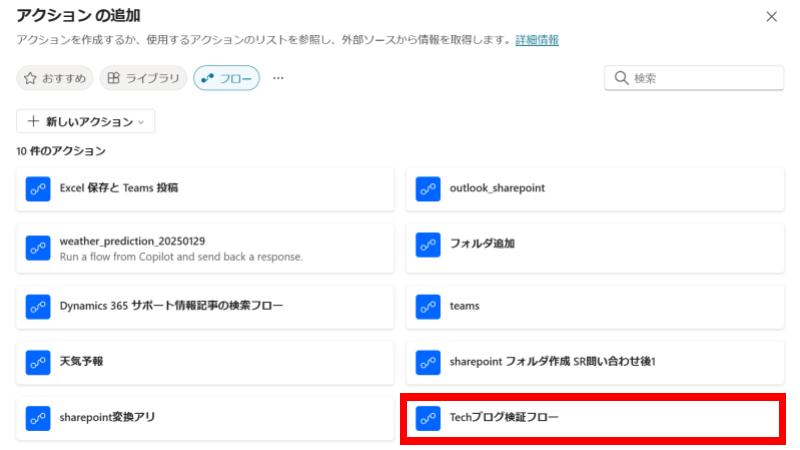This screenshot has width=800, height=450.
Task: Select the フロー tab
Action: 227,78
